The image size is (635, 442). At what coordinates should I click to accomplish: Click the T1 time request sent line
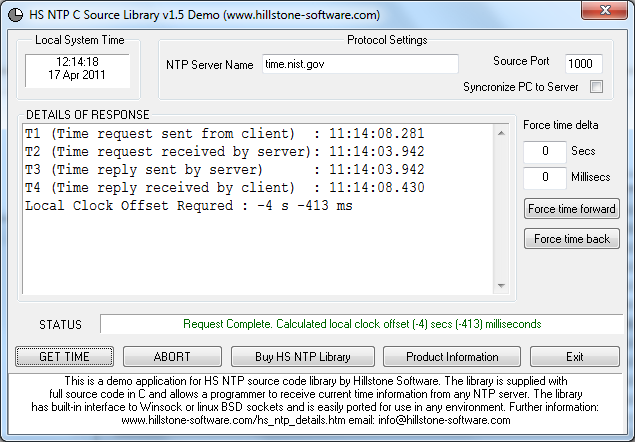pos(225,134)
